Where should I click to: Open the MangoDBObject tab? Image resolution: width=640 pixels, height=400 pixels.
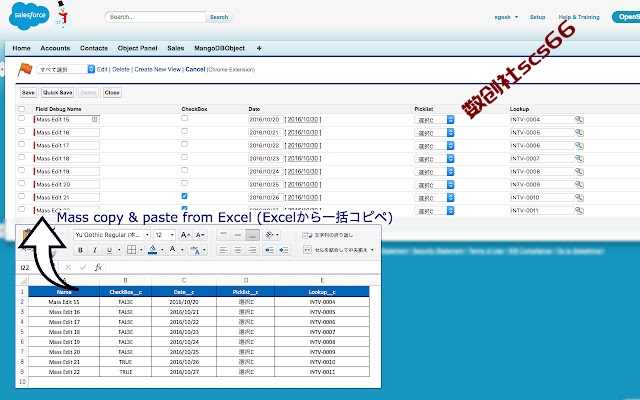click(219, 48)
